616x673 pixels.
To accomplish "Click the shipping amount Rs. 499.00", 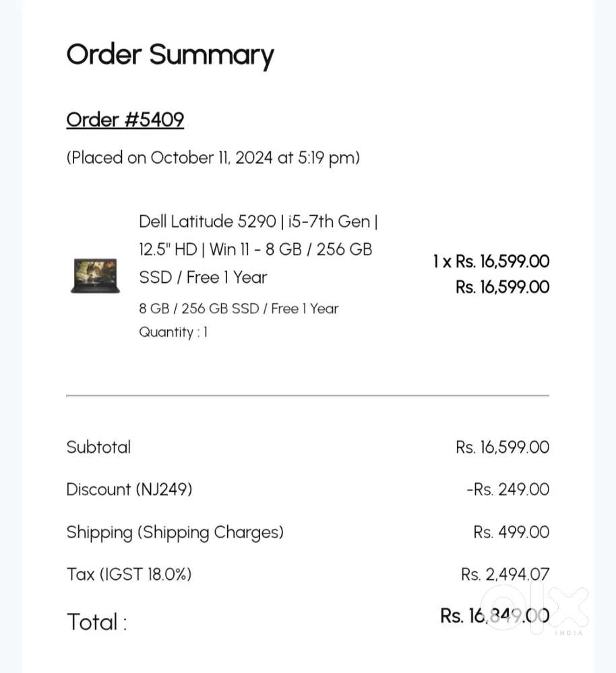I will click(x=511, y=532).
